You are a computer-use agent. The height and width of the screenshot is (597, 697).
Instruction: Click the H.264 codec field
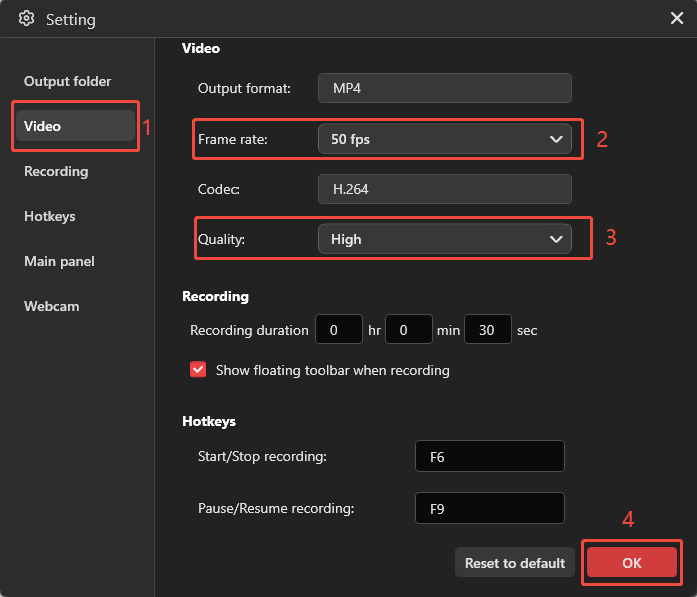point(445,189)
